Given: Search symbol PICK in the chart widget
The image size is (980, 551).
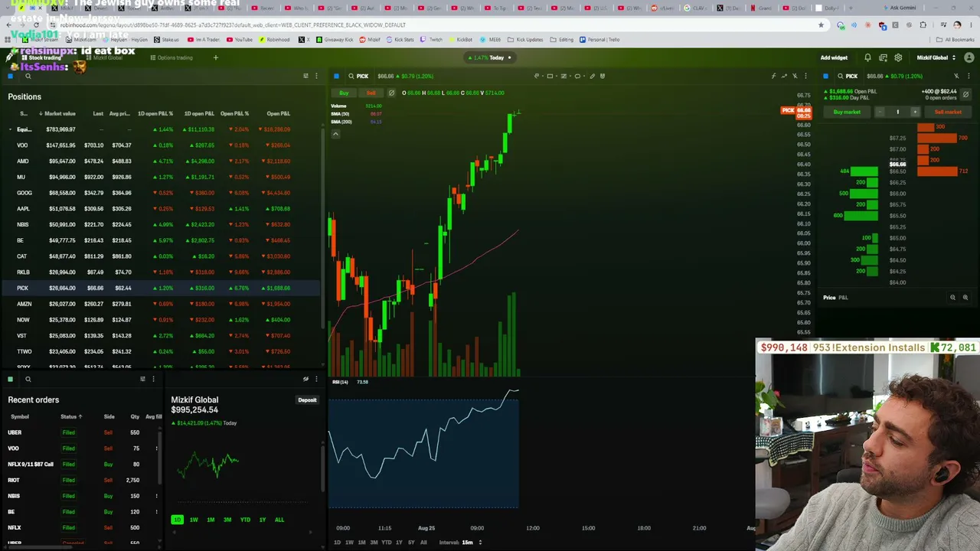Looking at the screenshot, I should coord(358,76).
